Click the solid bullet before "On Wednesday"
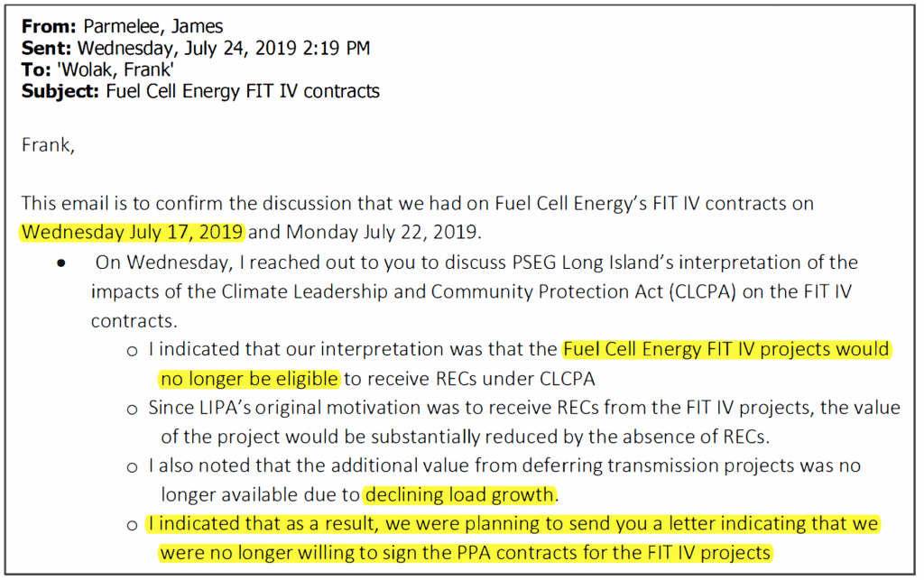The image size is (924, 580). tap(61, 264)
